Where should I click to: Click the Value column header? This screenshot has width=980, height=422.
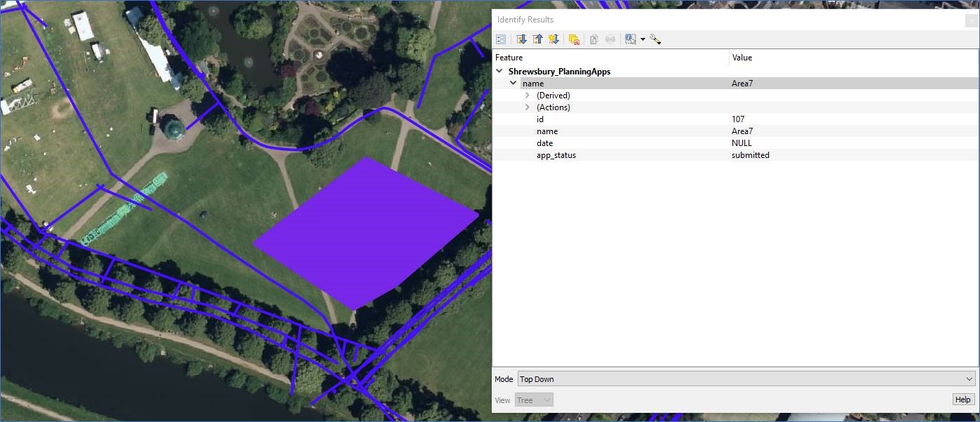coord(853,58)
